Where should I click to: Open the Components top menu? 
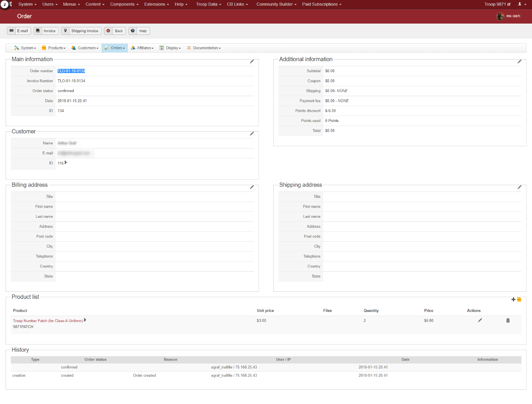coord(124,4)
